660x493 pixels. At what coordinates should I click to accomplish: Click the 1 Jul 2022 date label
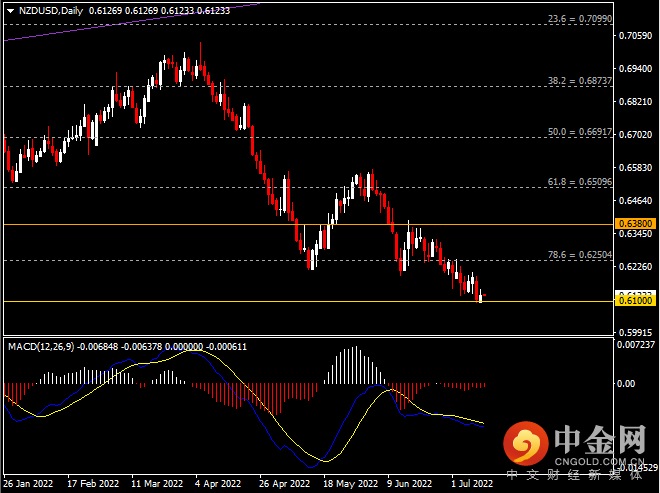coord(472,484)
